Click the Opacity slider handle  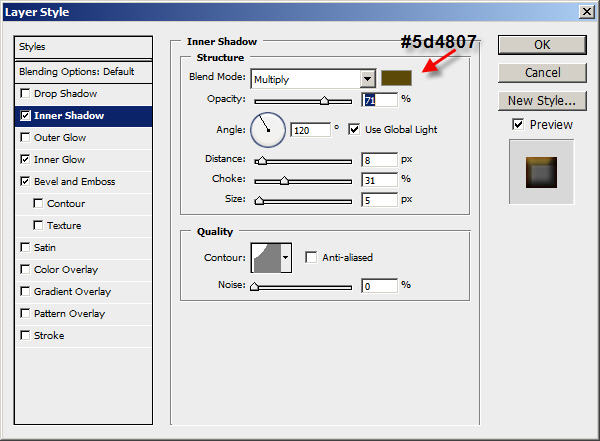pyautogui.click(x=324, y=101)
